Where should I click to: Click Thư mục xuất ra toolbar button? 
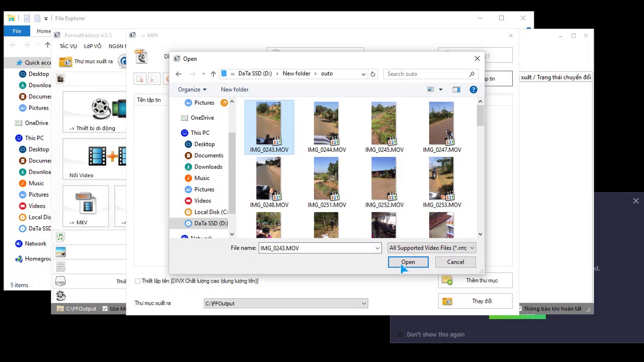[x=86, y=61]
